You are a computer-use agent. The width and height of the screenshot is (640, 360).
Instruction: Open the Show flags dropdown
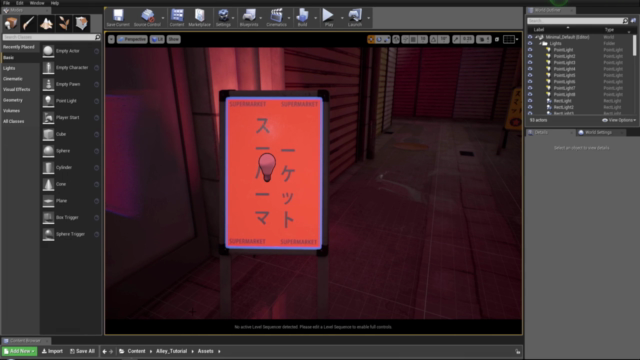(x=173, y=39)
